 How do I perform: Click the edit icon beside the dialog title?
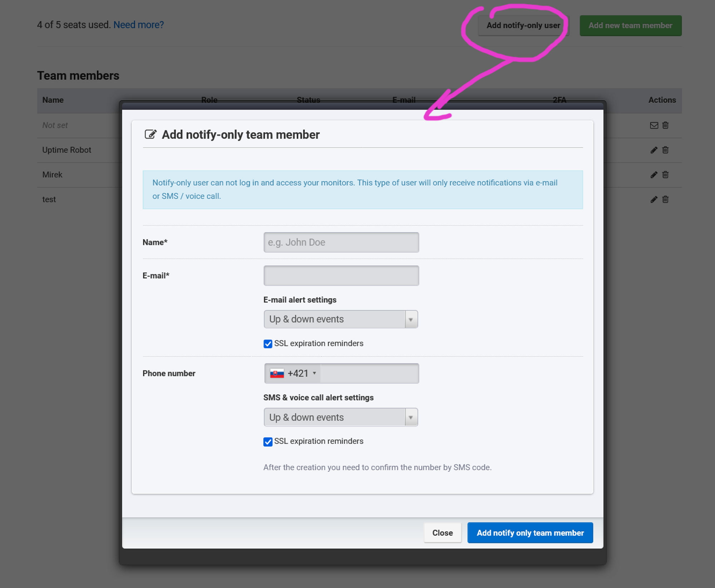[x=151, y=134]
